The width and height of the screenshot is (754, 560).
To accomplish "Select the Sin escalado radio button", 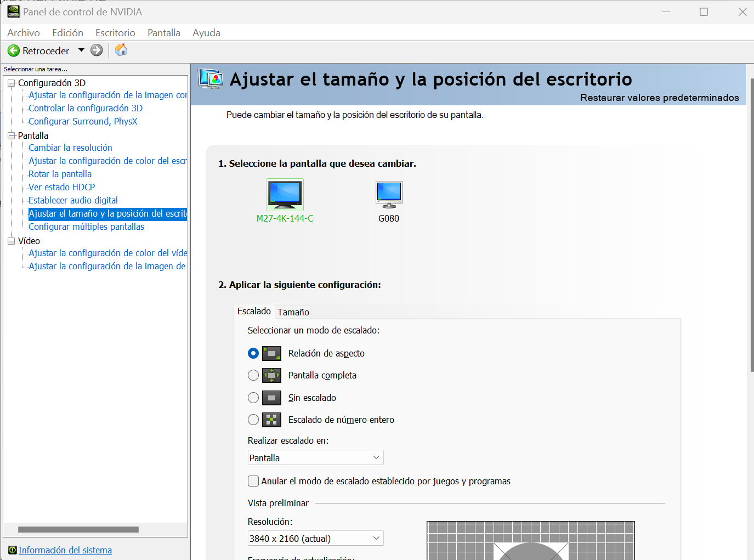I will click(x=253, y=398).
